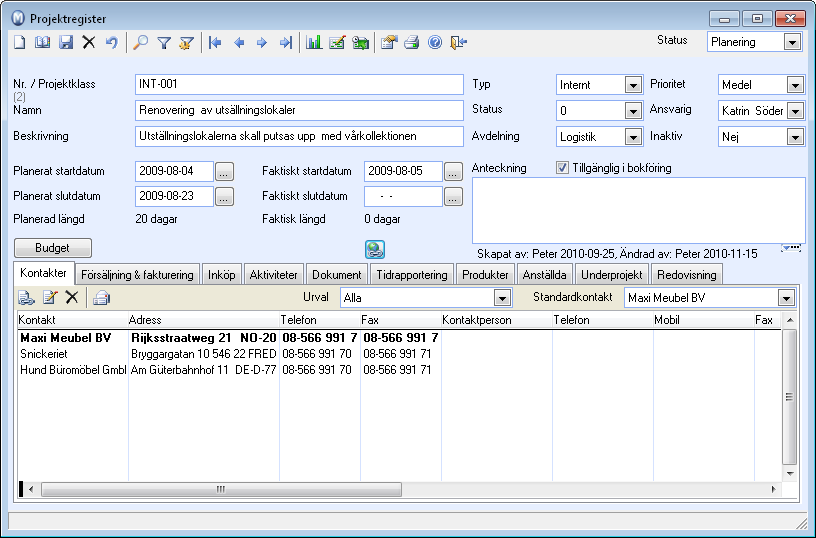Viewport: 816px width, 538px height.
Task: Print the project with toolbar printer icon
Action: 412,42
